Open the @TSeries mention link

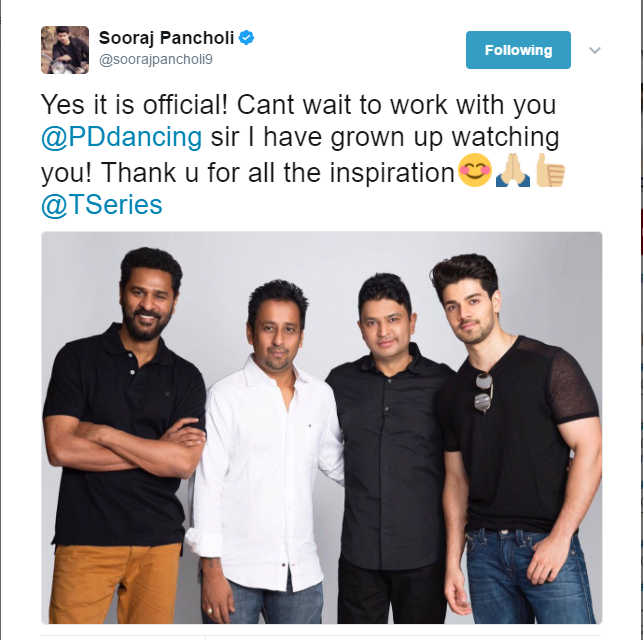point(102,205)
